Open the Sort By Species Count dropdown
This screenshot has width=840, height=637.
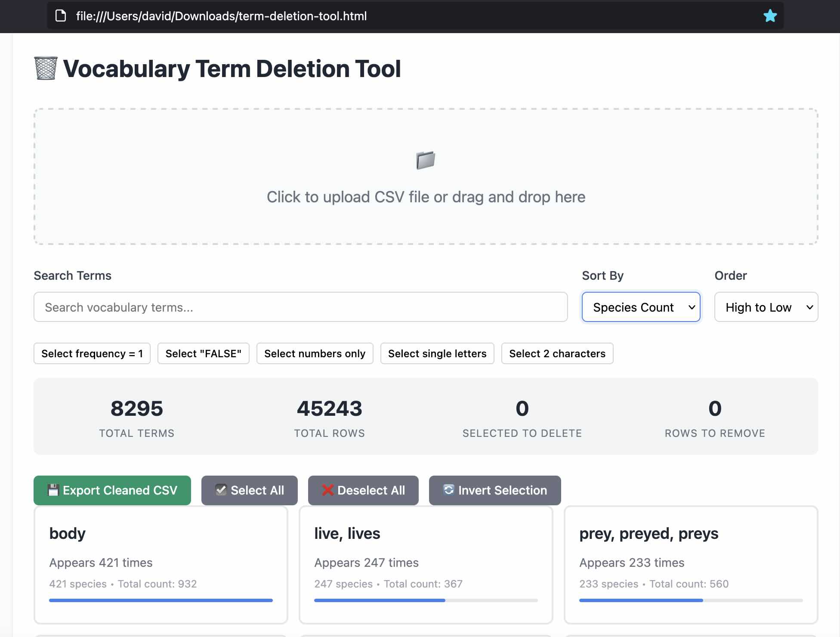coord(641,307)
